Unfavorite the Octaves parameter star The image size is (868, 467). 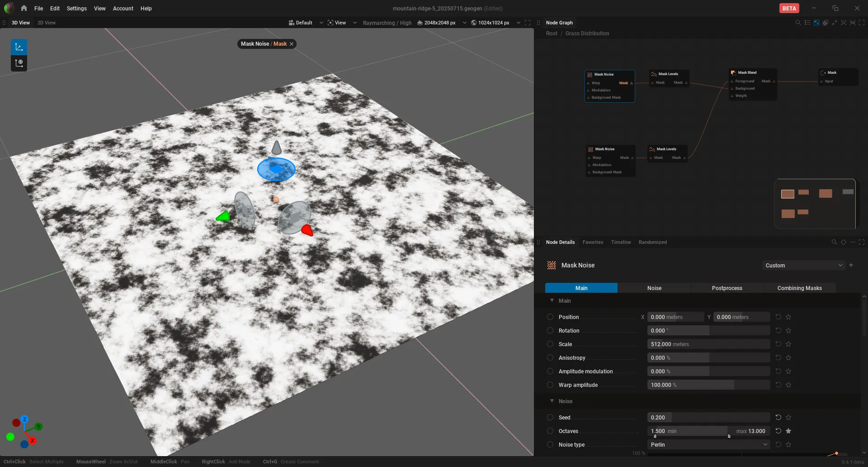click(788, 431)
